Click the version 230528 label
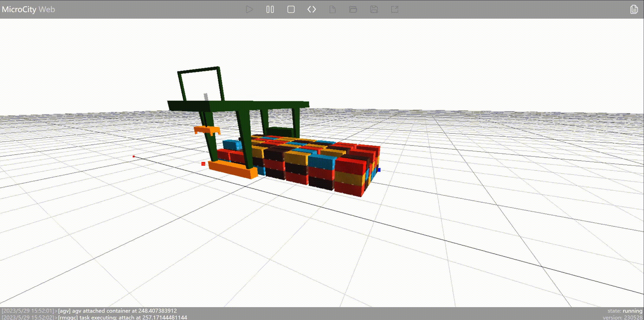The height and width of the screenshot is (320, 644). [x=623, y=317]
